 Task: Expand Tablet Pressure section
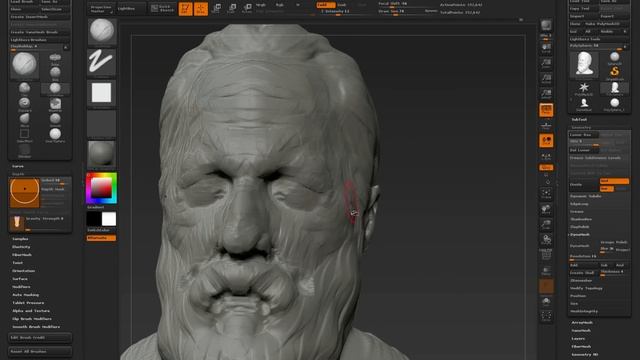28,303
